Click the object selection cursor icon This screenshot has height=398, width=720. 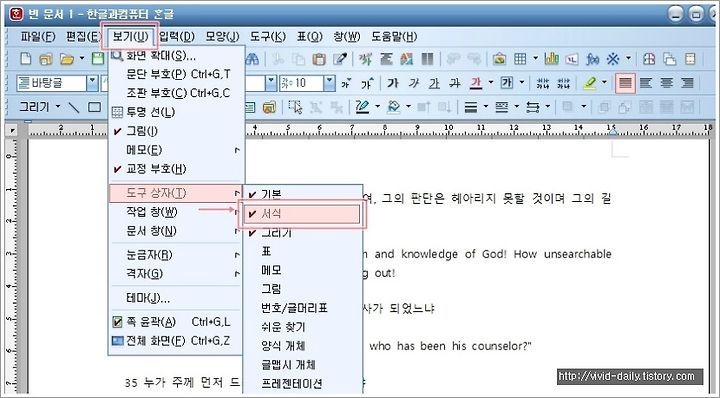click(x=295, y=107)
